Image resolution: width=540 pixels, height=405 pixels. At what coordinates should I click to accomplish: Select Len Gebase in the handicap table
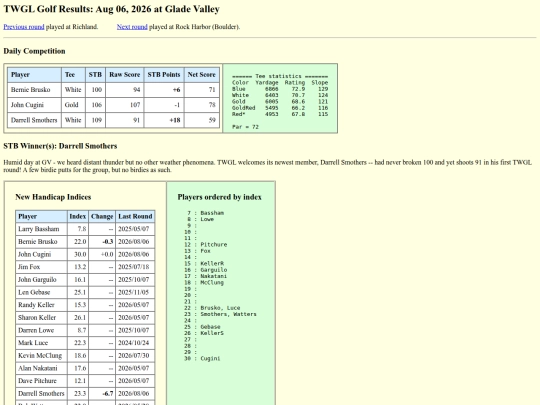(x=34, y=292)
